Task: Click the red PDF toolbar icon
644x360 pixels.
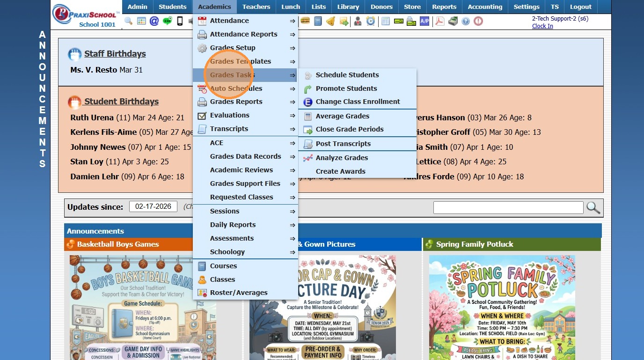Action: (440, 21)
